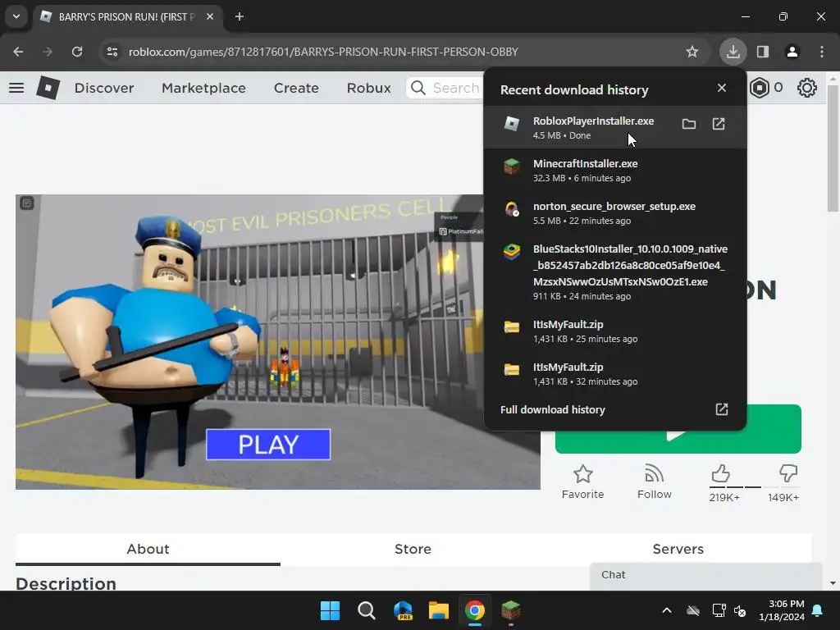The image size is (840, 630).
Task: Select MinecraftInstaller.exe download entry
Action: [x=614, y=171]
